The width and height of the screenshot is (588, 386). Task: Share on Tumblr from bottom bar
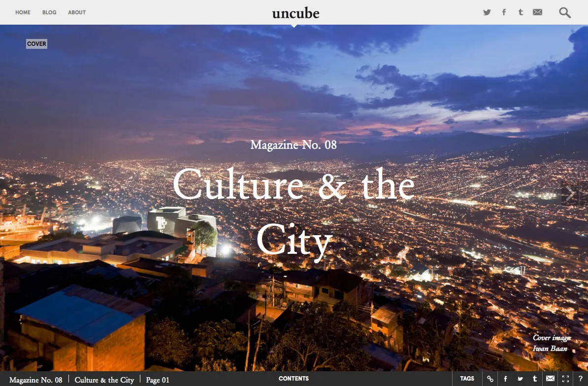pyautogui.click(x=535, y=379)
